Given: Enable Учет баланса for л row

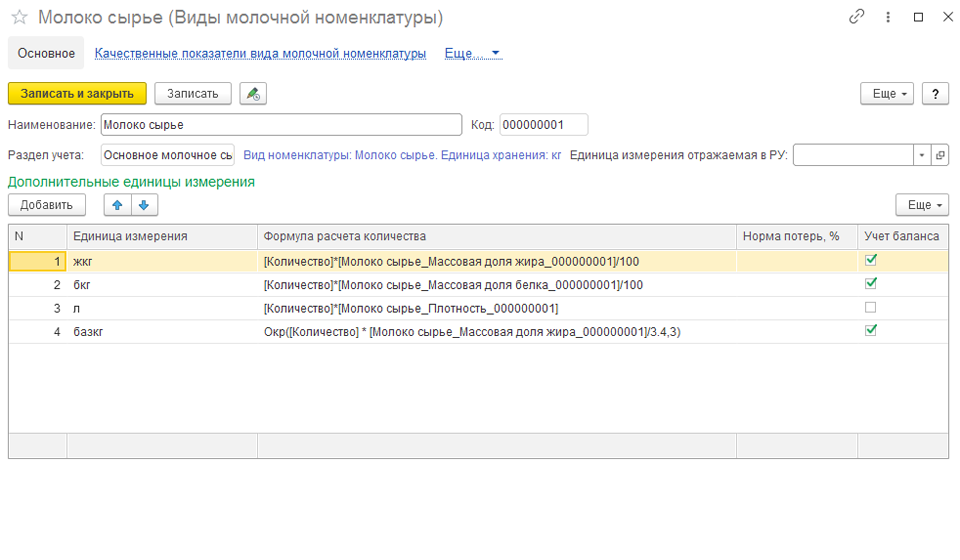Looking at the screenshot, I should (871, 307).
